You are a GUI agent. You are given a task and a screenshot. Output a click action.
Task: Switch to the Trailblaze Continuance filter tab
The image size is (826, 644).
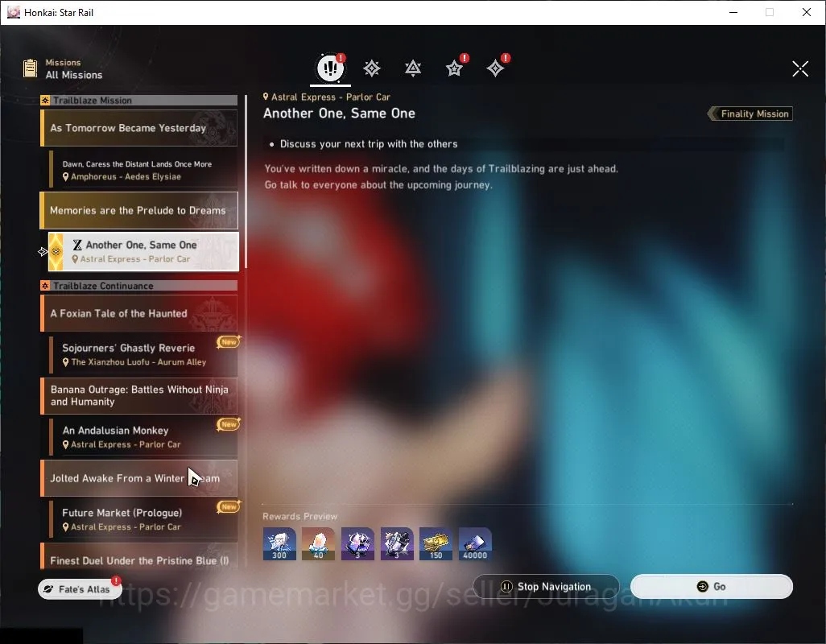(413, 68)
